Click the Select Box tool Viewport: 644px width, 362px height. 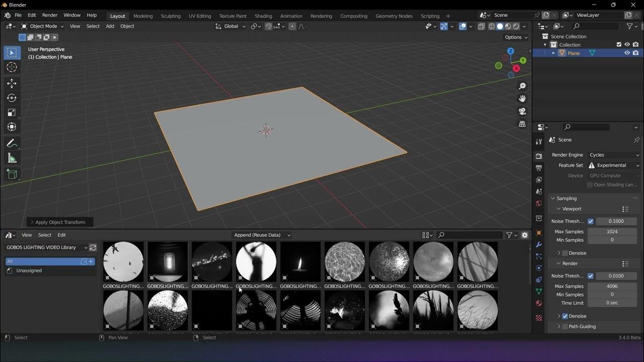pyautogui.click(x=12, y=52)
